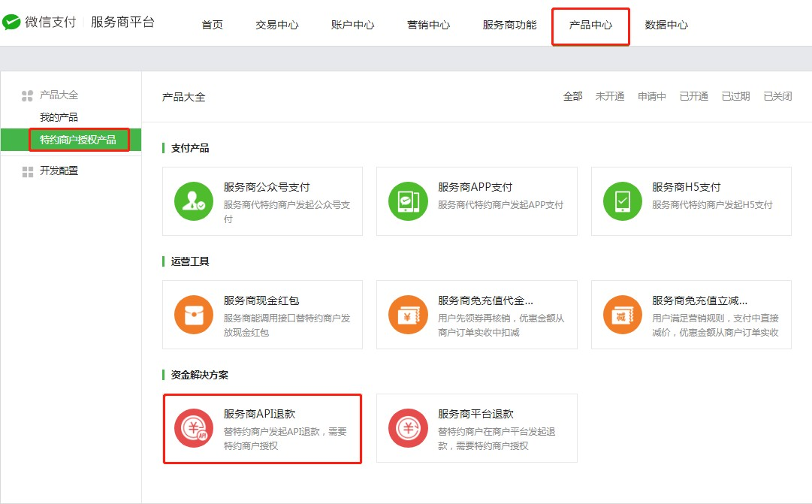
Task: Click the 服务商APP支付 green device icon
Action: coord(408,201)
